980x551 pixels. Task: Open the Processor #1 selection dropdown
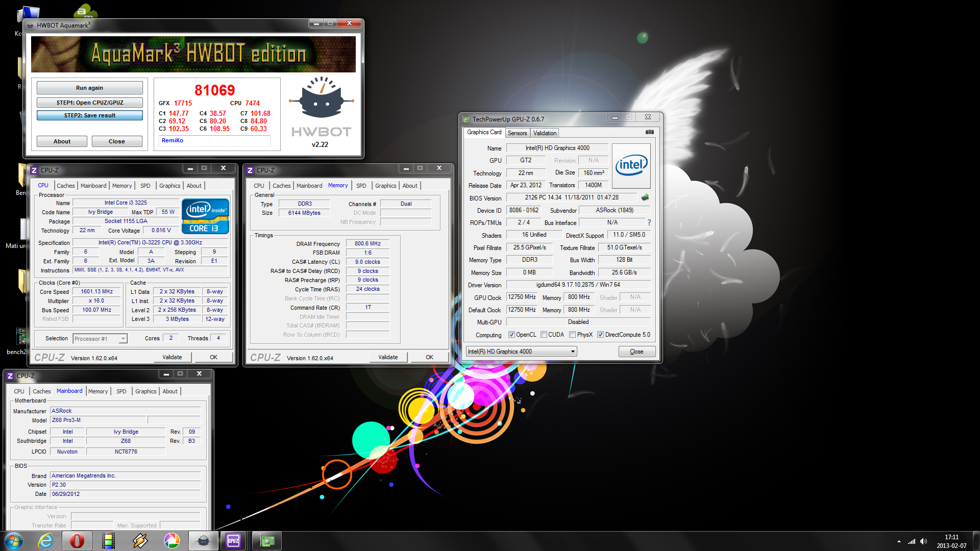tap(100, 339)
